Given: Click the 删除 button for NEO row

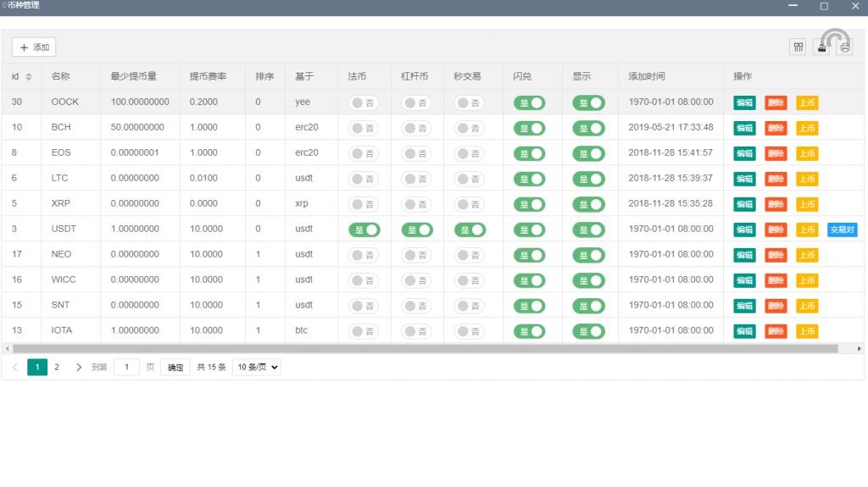Looking at the screenshot, I should click(776, 255).
